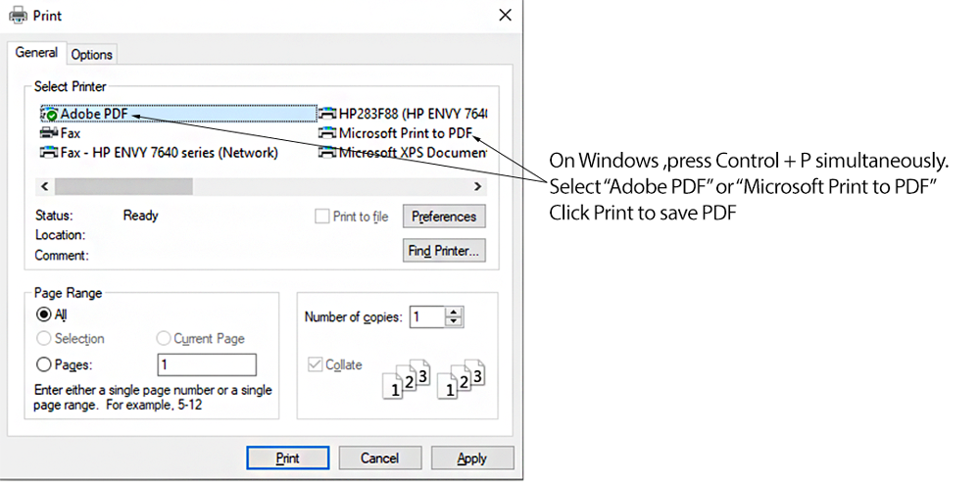Image resolution: width=980 pixels, height=483 pixels.
Task: Select the All page range option
Action: (x=44, y=314)
